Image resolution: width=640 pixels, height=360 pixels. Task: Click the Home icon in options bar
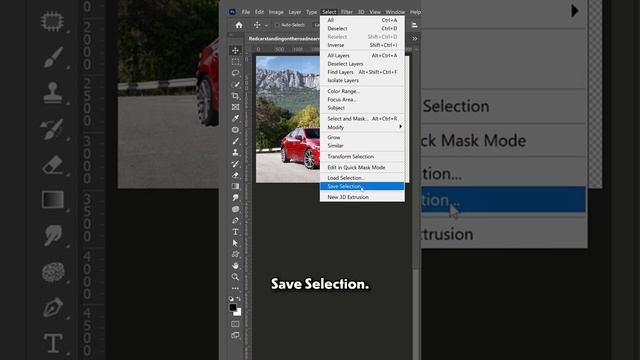click(x=239, y=25)
